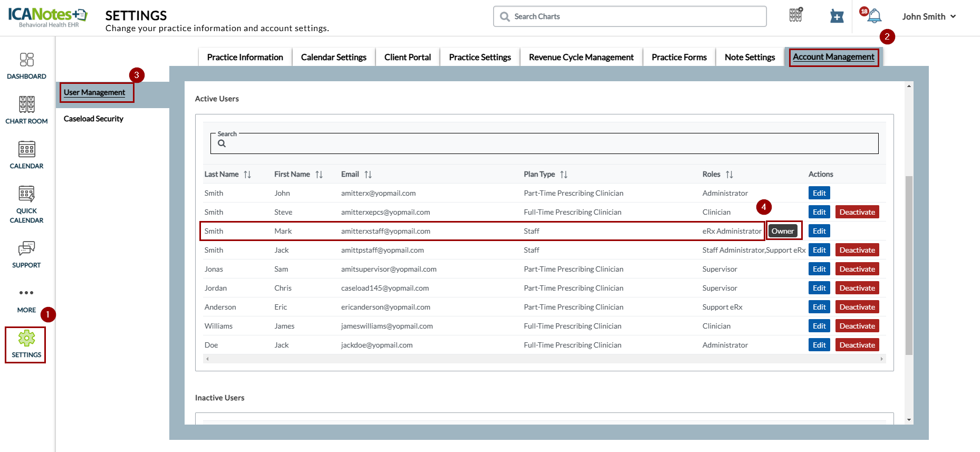Click the table's horizontal scrollbar
The image size is (980, 452).
click(x=544, y=359)
